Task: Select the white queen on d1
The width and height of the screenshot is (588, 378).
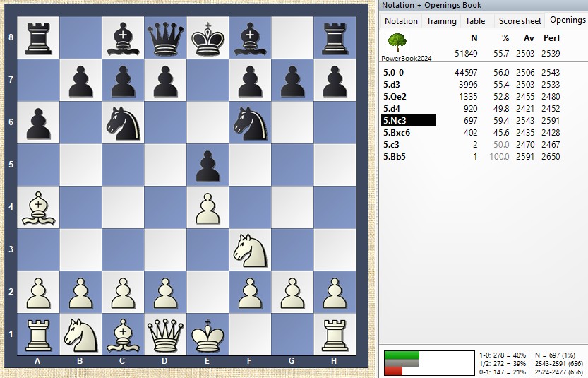Action: [x=165, y=335]
